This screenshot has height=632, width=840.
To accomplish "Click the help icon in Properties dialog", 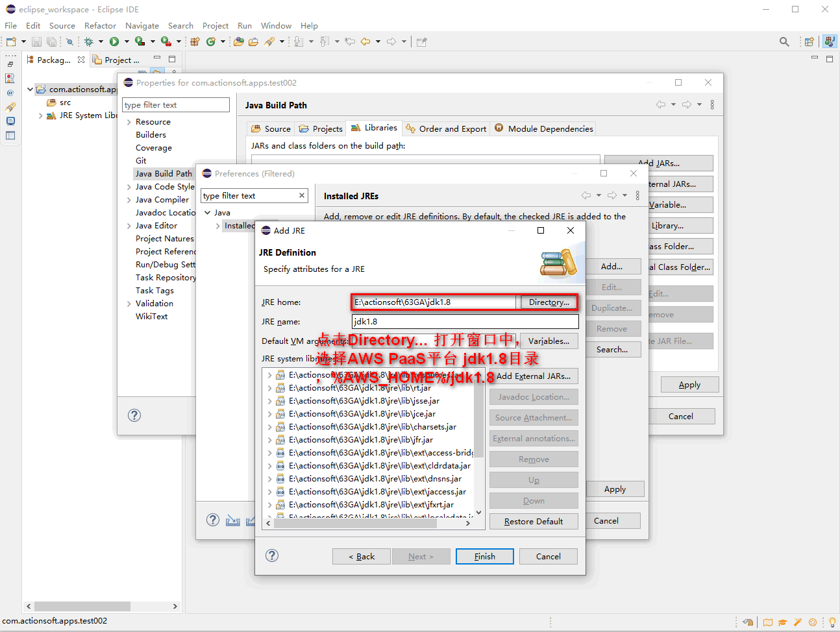I will pos(134,415).
